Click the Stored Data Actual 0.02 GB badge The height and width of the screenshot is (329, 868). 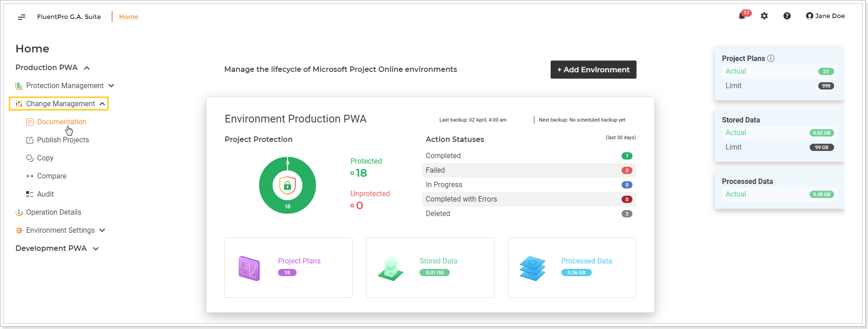click(821, 133)
